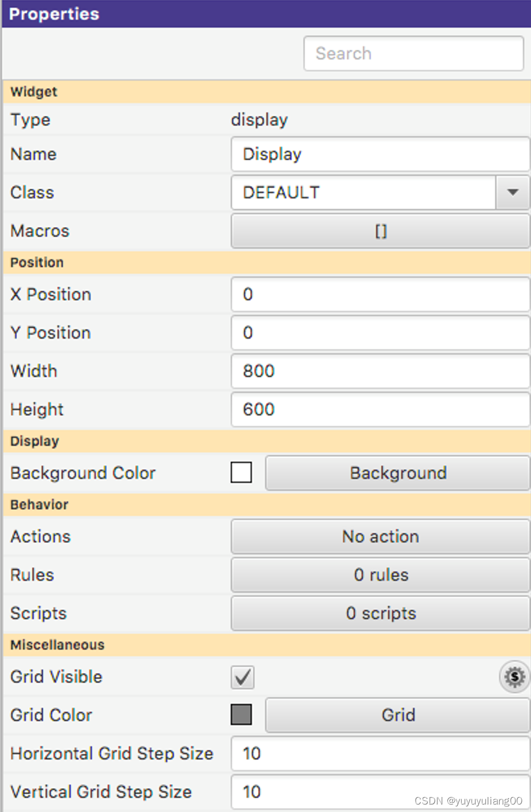Image resolution: width=531 pixels, height=812 pixels.
Task: Open the Rules dialog showing 0 rules
Action: 380,574
